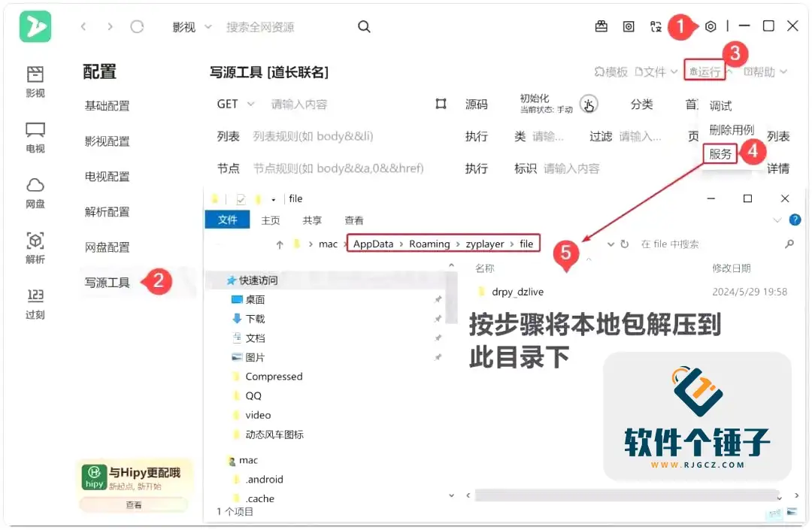812x530 pixels.
Task: Switch to the explorer 共享 tab
Action: pyautogui.click(x=312, y=220)
